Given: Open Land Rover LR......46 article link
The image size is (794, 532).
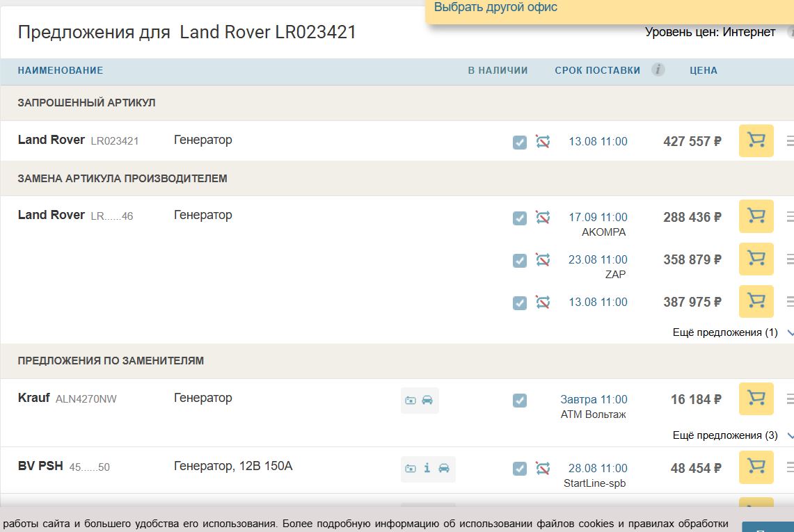Looking at the screenshot, I should click(112, 216).
